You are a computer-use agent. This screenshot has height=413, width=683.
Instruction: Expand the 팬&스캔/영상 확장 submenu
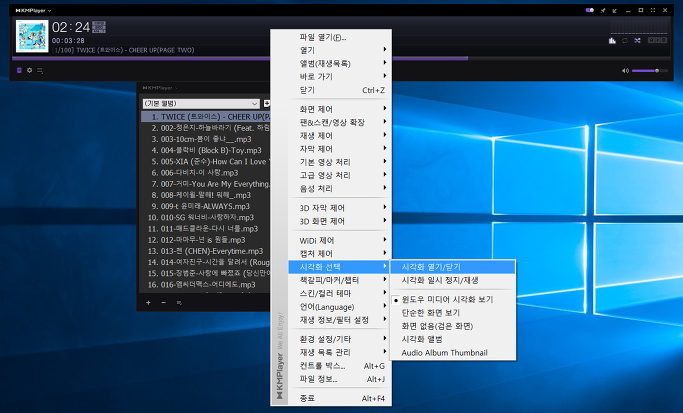click(340, 122)
